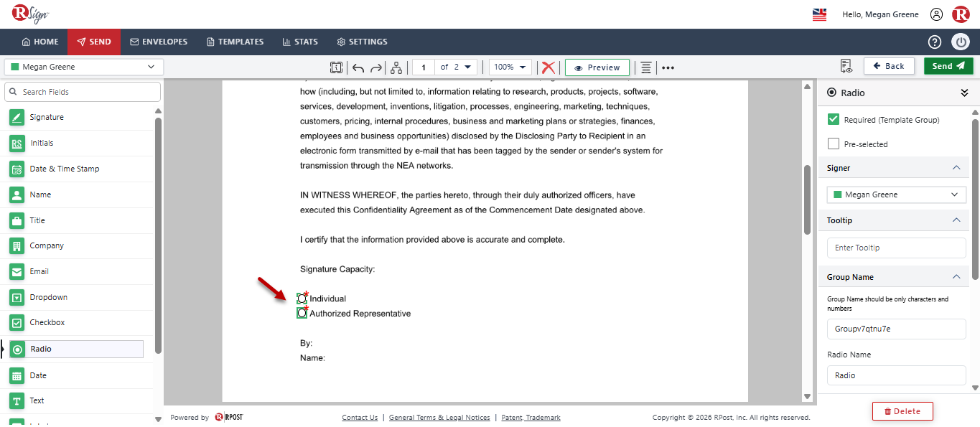Choose the Name field icon

click(17, 194)
